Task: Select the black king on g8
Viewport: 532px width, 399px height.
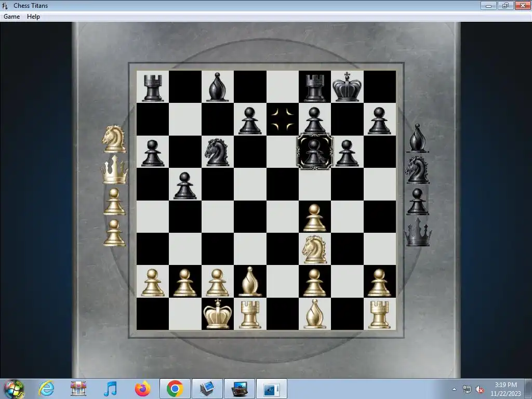Action: (347, 87)
